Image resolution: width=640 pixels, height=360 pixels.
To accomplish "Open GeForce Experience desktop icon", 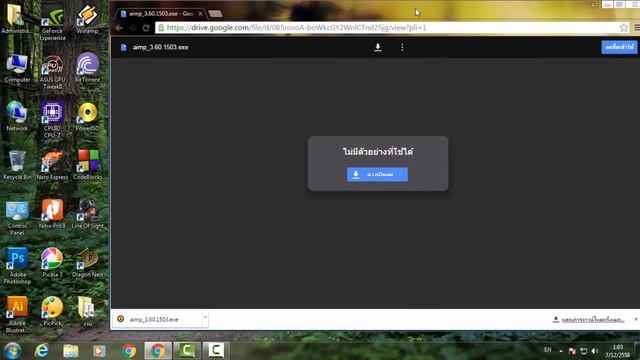I will point(53,22).
